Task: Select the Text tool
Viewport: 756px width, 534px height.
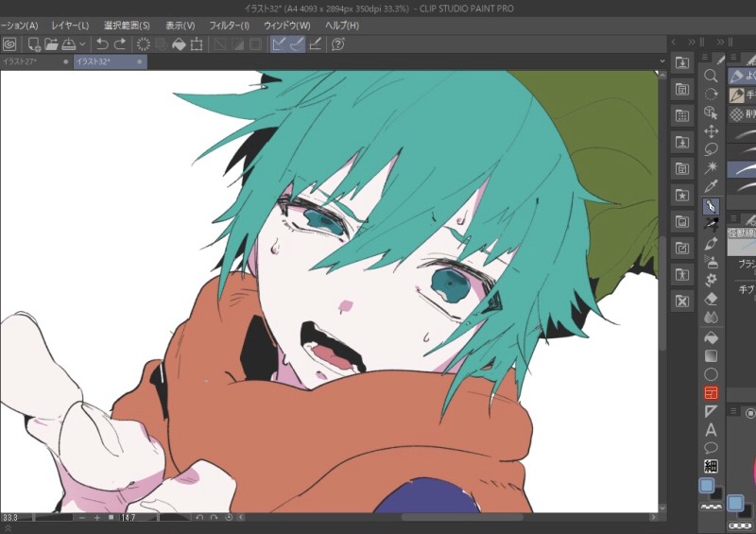Action: coord(711,430)
